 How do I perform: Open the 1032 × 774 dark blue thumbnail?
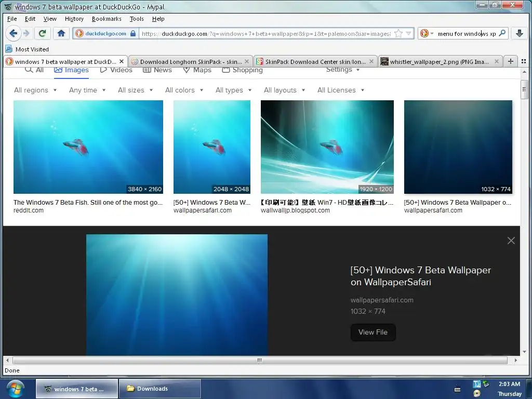pyautogui.click(x=458, y=147)
